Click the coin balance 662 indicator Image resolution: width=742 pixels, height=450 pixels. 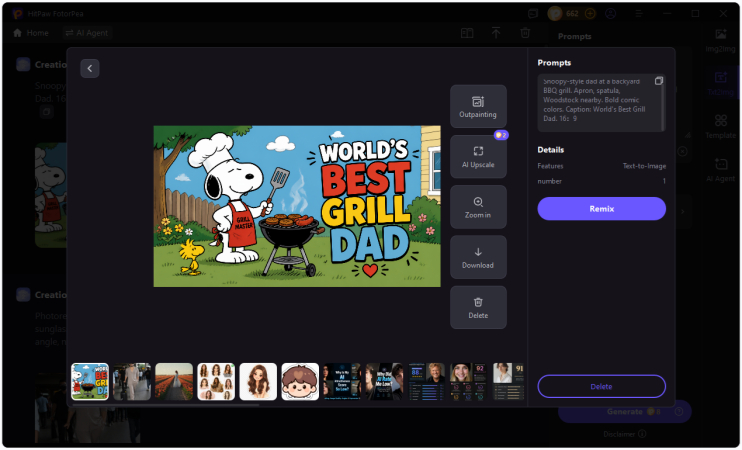564,13
